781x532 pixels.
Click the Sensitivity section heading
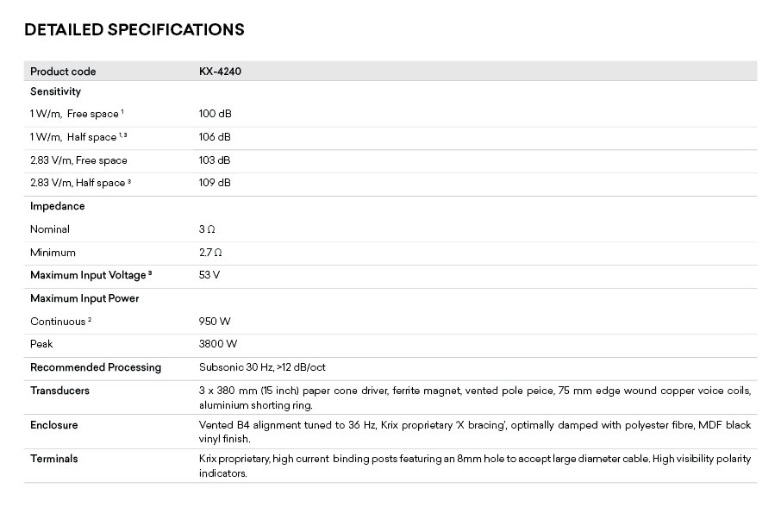tap(55, 91)
